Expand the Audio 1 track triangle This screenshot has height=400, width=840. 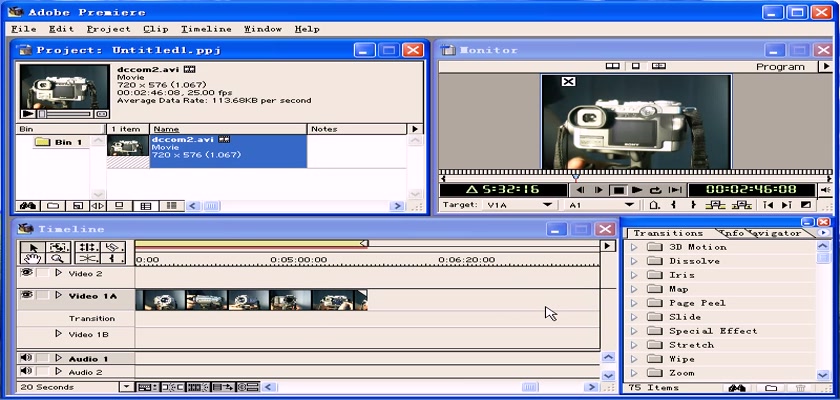pyautogui.click(x=58, y=358)
